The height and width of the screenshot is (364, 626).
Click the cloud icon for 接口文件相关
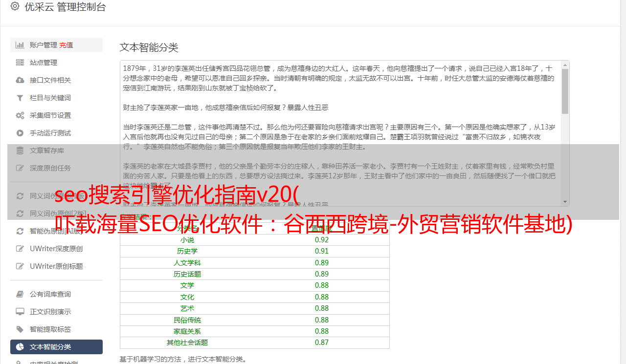tap(20, 80)
